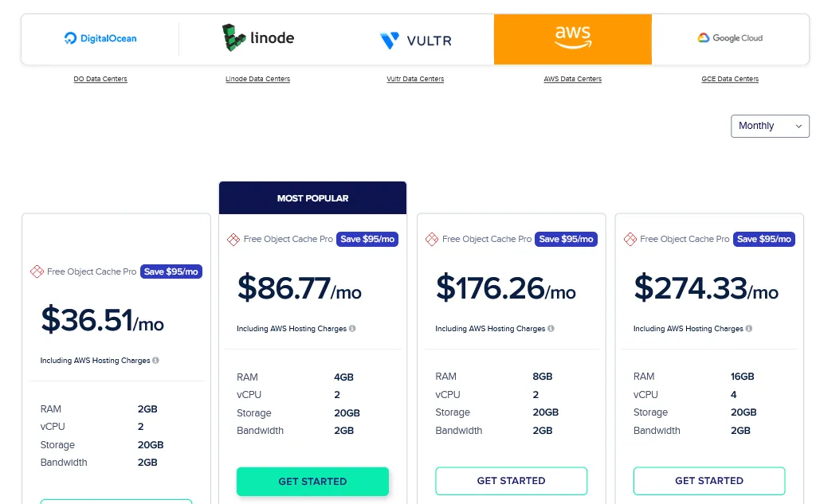Click GET STARTED on the MOST POPULAR plan
Viewport: 820px width, 504px height.
point(312,482)
